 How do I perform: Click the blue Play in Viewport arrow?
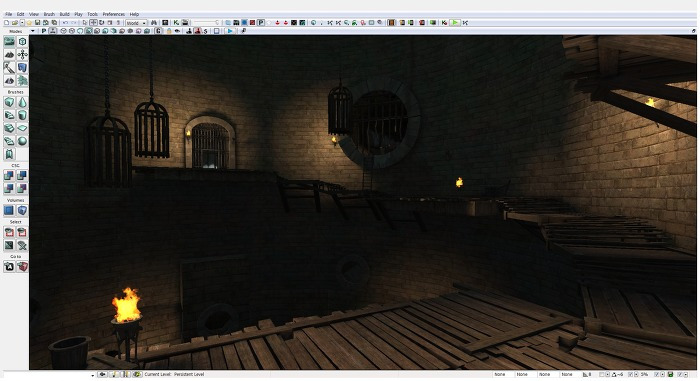230,31
